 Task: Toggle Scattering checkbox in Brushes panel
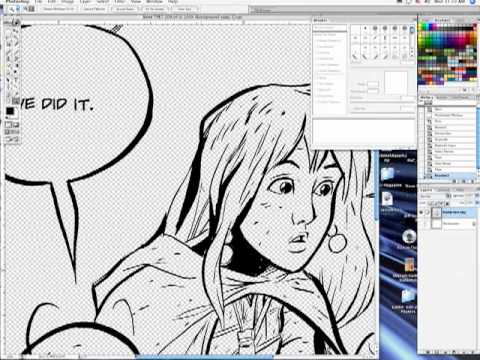[x=316, y=47]
